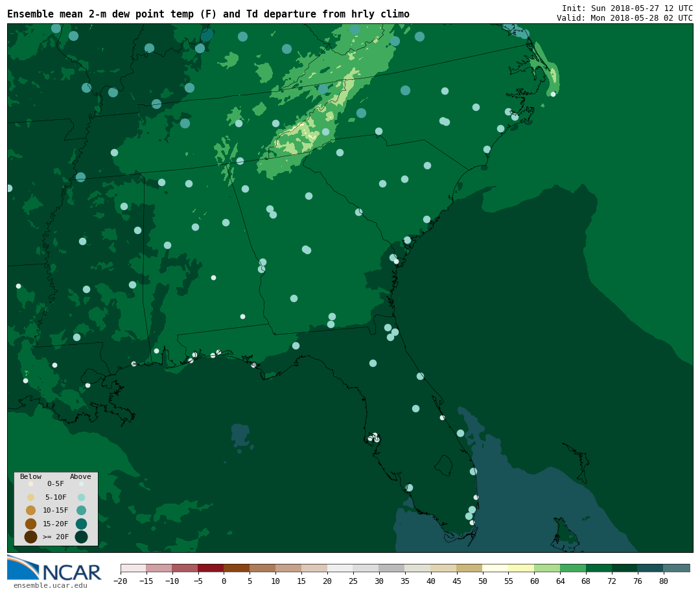The height and width of the screenshot is (593, 700).
Task: Click the "5-10F" legend label
Action: [x=56, y=497]
